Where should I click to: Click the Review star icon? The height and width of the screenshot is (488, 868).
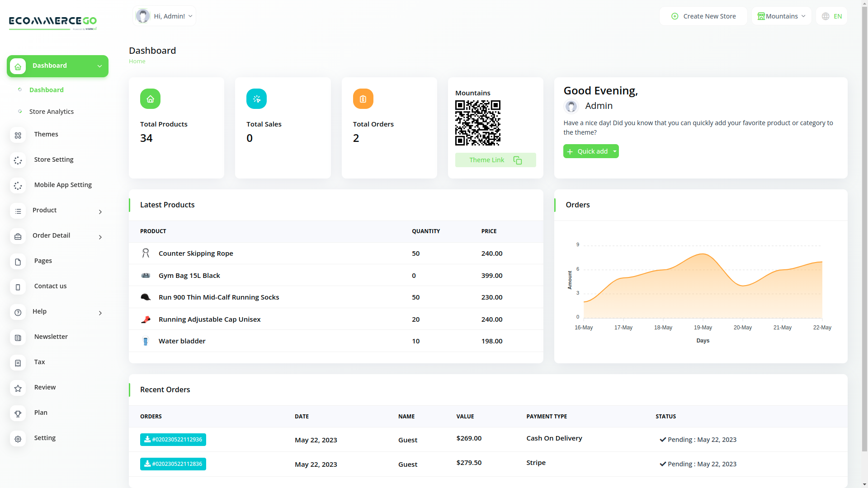click(x=18, y=388)
